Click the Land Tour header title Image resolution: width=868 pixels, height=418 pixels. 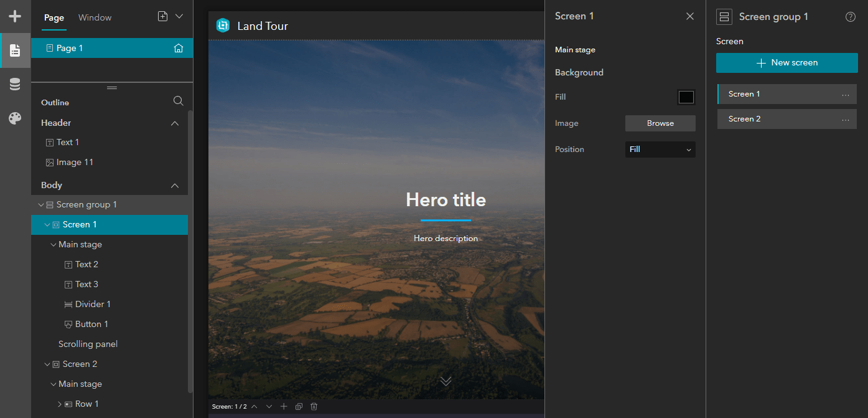click(263, 26)
